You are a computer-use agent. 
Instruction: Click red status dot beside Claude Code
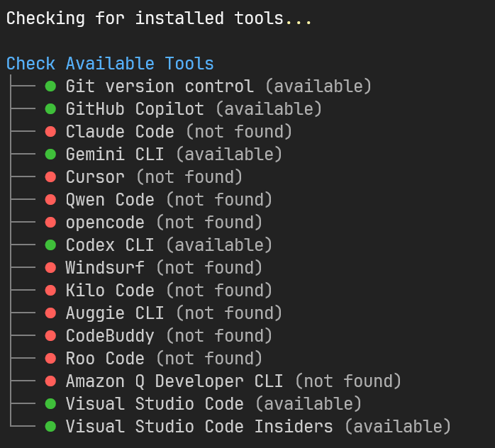click(50, 132)
